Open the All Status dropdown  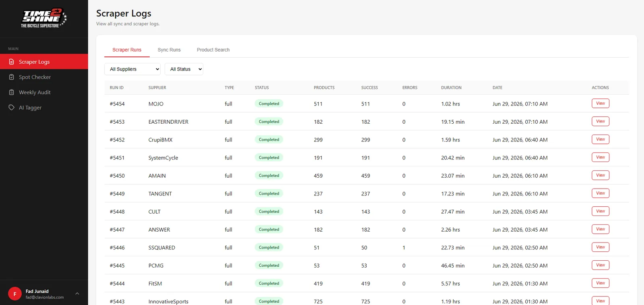point(184,69)
